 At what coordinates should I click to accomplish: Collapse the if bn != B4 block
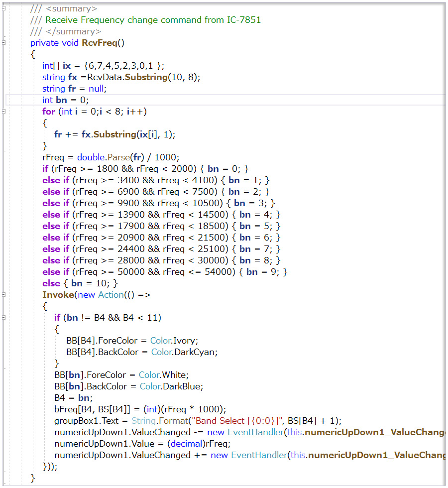4,318
